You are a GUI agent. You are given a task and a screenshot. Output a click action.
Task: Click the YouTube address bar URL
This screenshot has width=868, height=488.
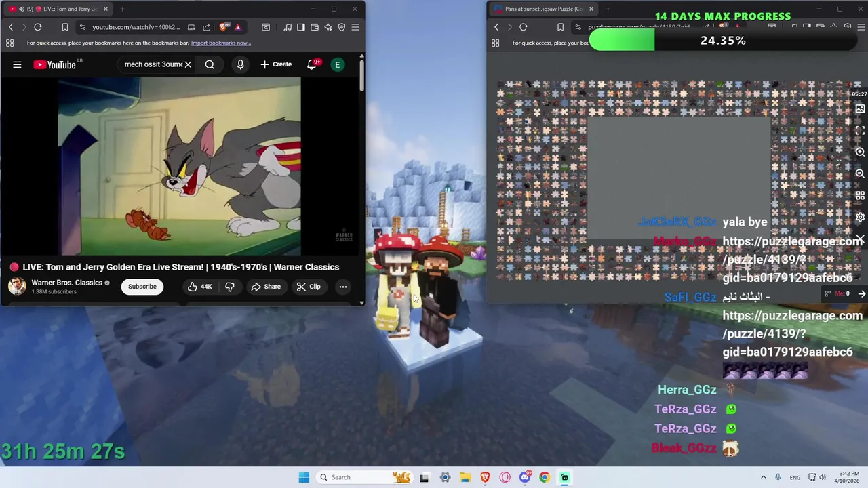click(136, 27)
